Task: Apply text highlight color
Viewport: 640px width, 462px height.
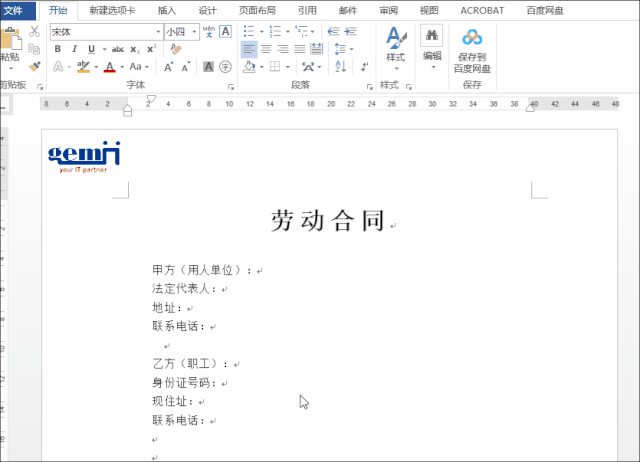Action: click(84, 67)
